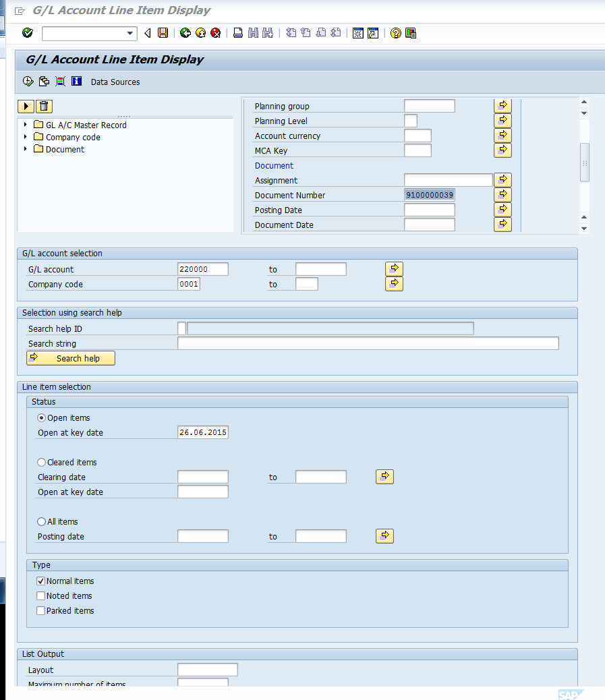The image size is (605, 700).
Task: Click the G/L account from field
Action: 203,269
